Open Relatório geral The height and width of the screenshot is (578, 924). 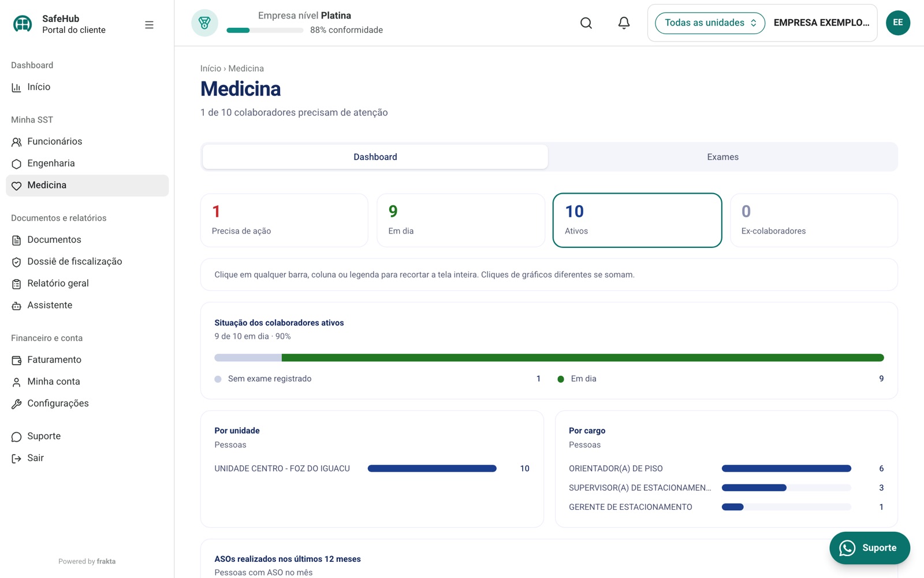87,284
